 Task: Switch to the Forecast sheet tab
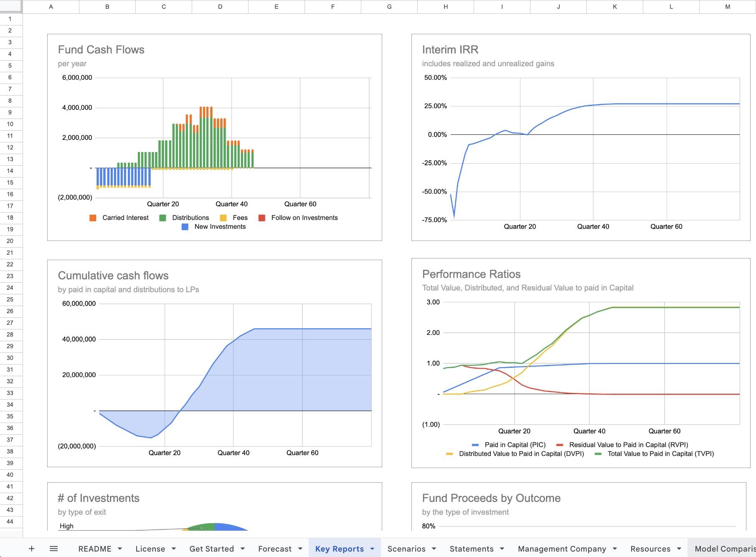274,548
